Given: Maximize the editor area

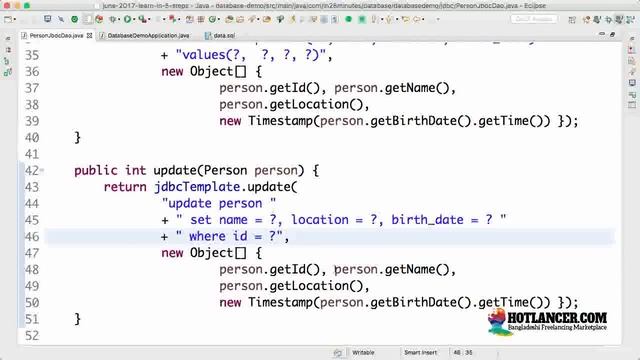Looking at the screenshot, I should pos(612,35).
